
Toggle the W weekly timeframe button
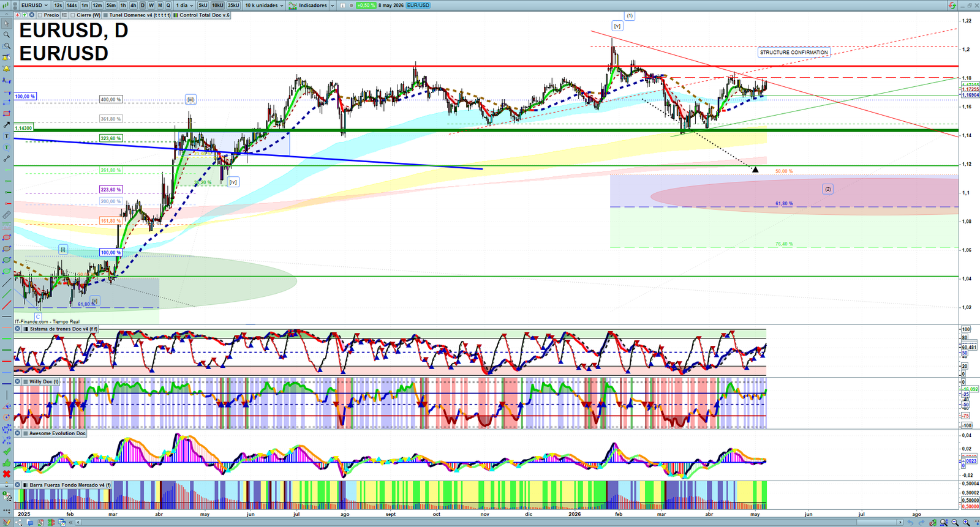(151, 6)
